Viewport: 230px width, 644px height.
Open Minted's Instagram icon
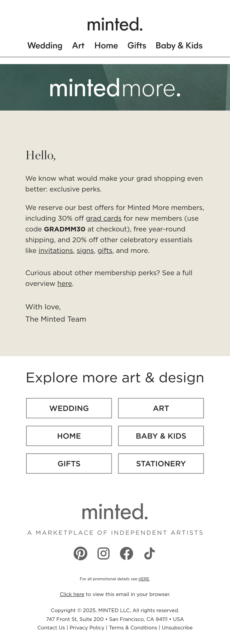[103, 553]
